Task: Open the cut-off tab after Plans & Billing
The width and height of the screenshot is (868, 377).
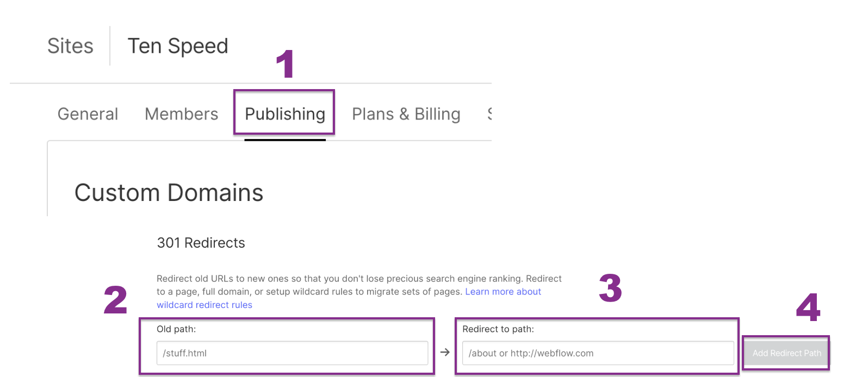Action: 489,114
